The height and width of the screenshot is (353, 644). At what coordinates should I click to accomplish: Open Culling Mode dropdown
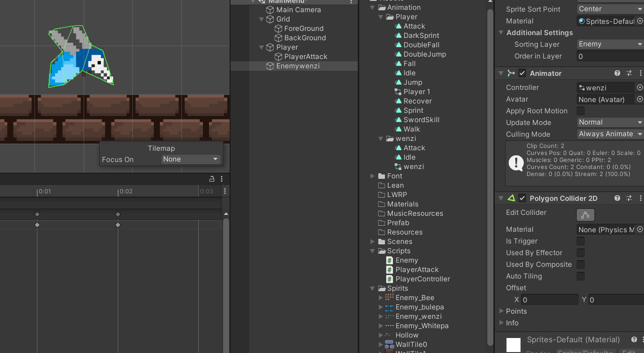click(610, 134)
